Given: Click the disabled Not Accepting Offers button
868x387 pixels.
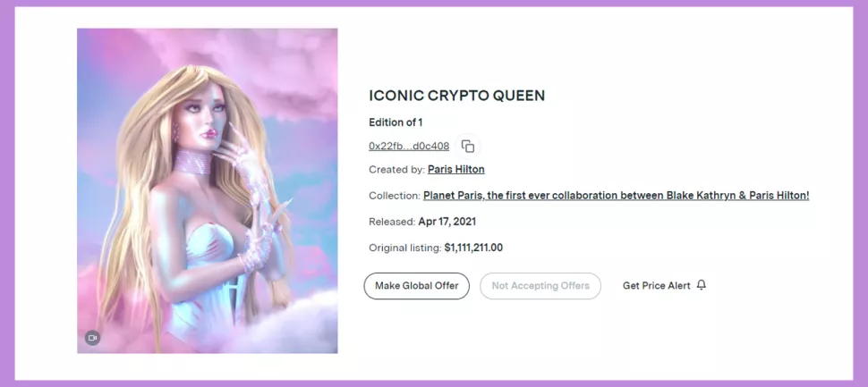Looking at the screenshot, I should (x=540, y=286).
